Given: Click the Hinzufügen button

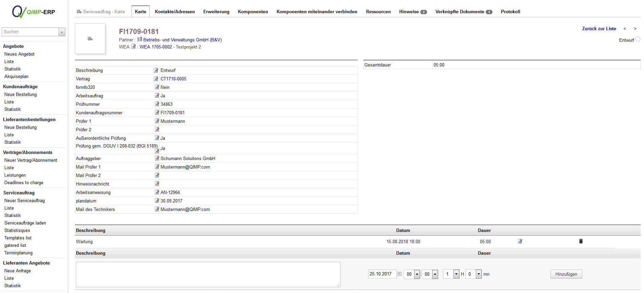Looking at the screenshot, I should point(566,274).
